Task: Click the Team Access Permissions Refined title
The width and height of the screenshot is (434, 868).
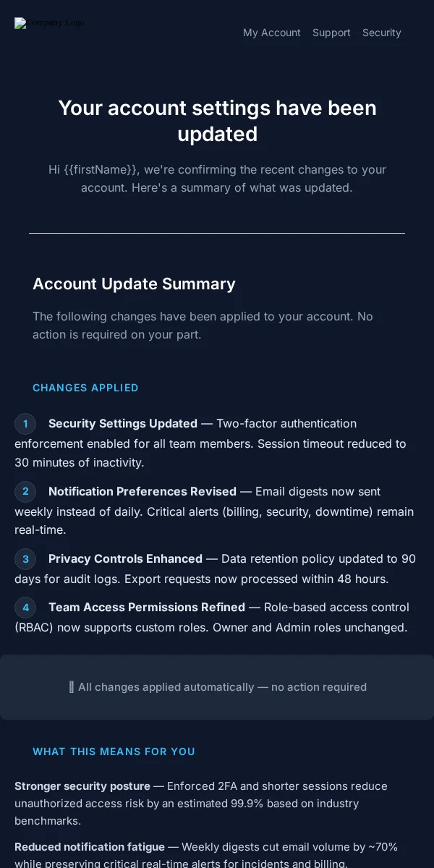Action: [x=147, y=607]
